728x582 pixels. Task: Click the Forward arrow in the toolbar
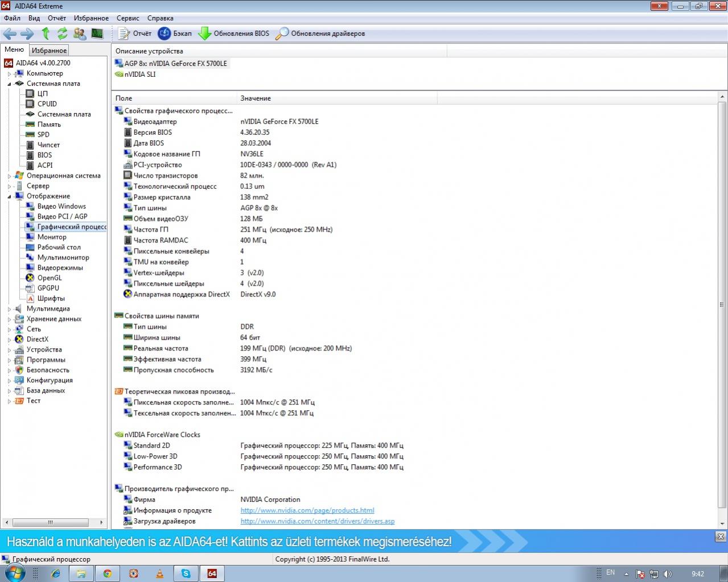27,34
